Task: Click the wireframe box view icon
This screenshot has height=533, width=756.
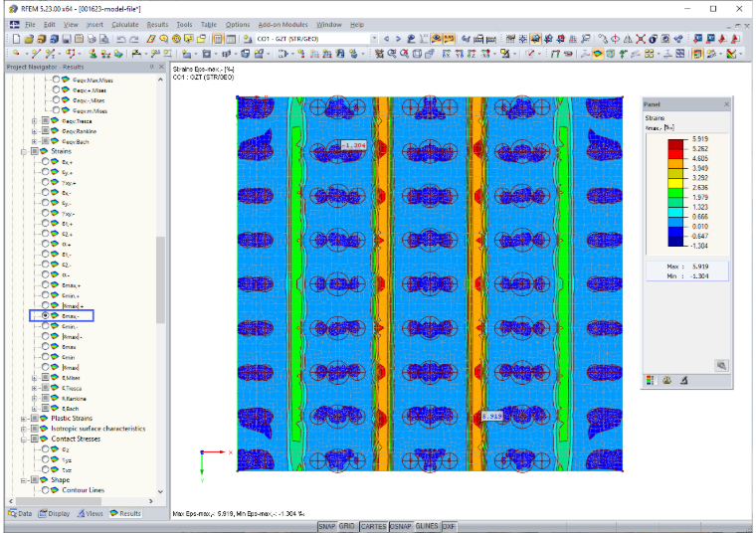Action: pos(418,54)
